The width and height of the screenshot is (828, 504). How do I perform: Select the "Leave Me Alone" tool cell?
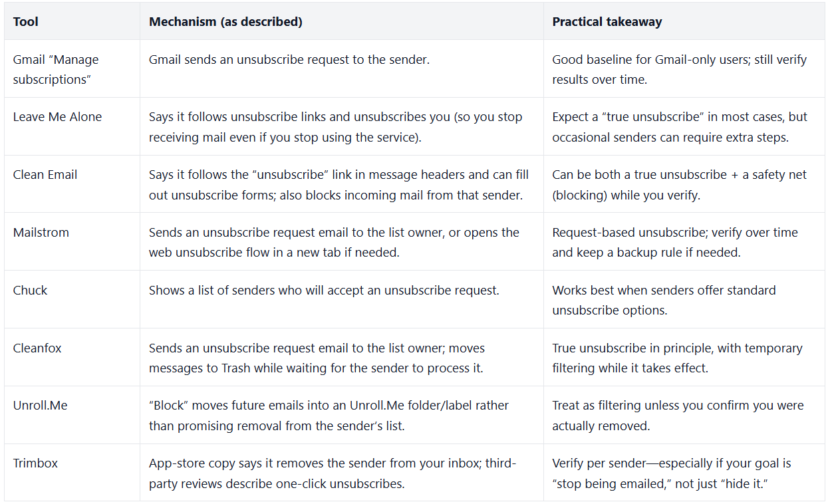57,117
